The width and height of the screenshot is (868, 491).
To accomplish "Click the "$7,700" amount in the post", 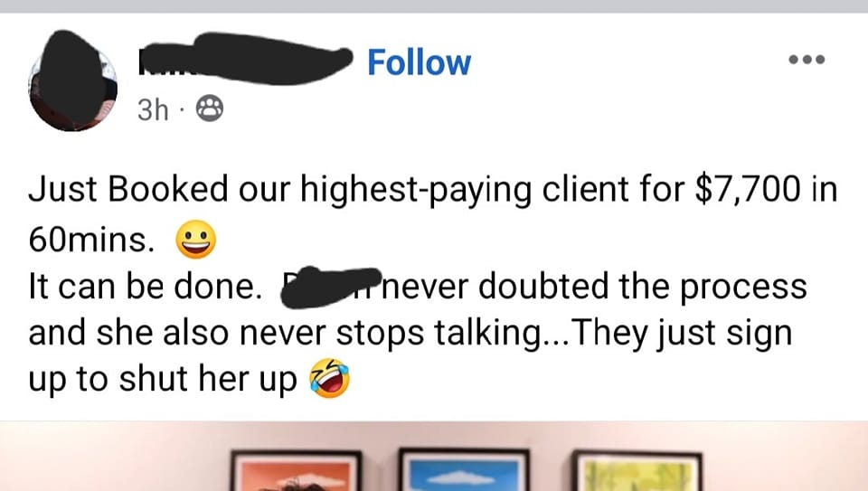I will (x=748, y=189).
